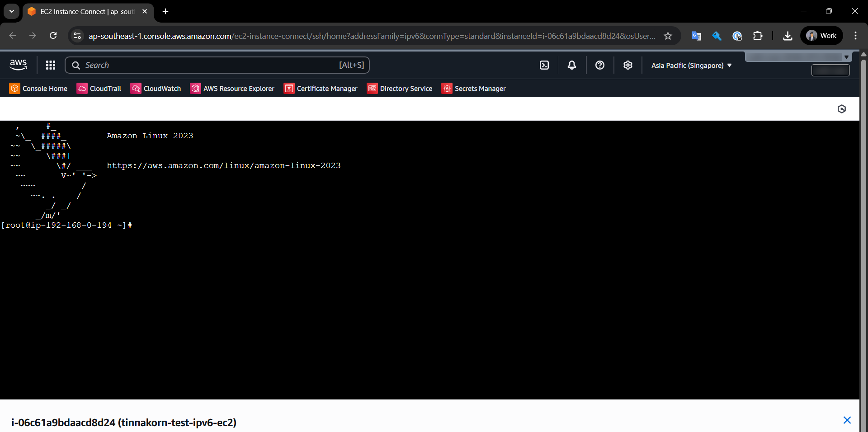Open the browser extensions puzzle icon

click(x=758, y=36)
